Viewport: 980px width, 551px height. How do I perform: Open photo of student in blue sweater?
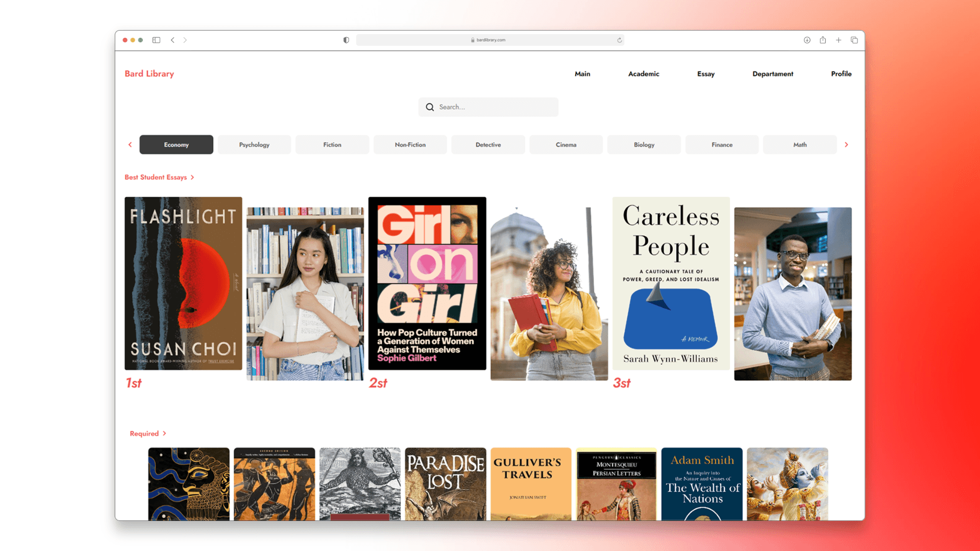pyautogui.click(x=793, y=294)
